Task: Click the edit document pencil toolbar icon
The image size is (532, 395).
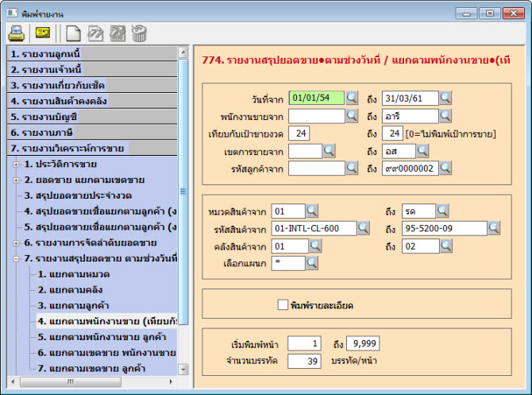Action: pyautogui.click(x=95, y=33)
